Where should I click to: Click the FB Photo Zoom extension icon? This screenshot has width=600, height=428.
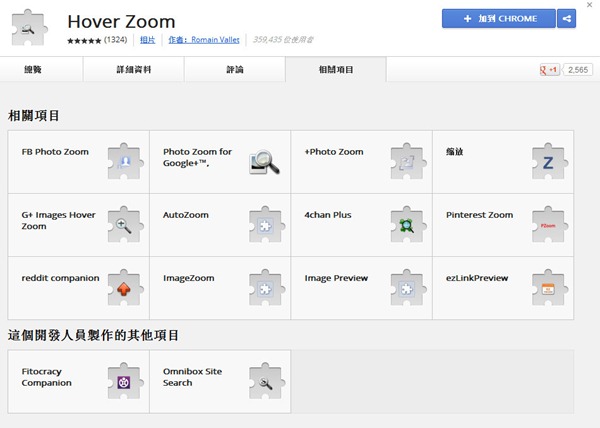pos(123,161)
